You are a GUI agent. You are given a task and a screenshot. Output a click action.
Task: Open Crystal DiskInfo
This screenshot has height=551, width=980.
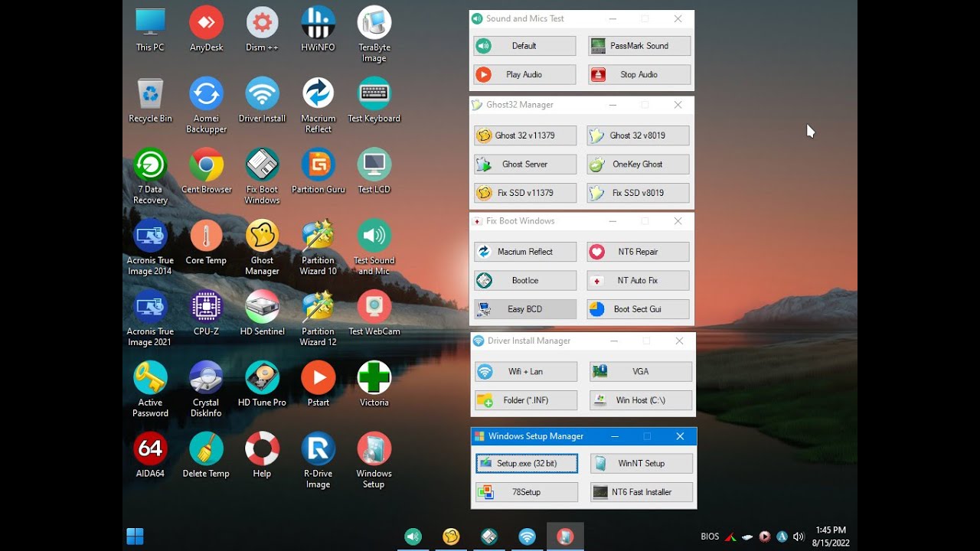coord(205,377)
